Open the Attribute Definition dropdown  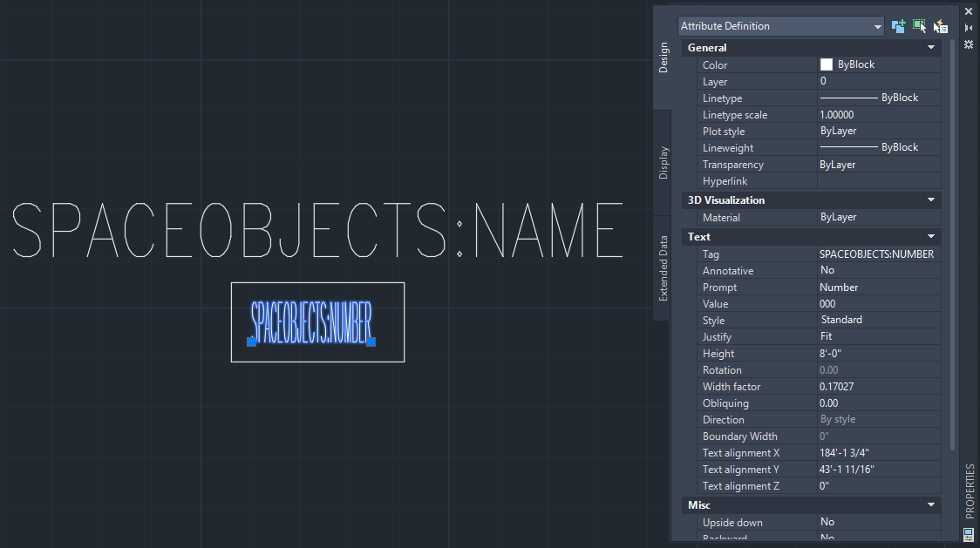coord(879,25)
